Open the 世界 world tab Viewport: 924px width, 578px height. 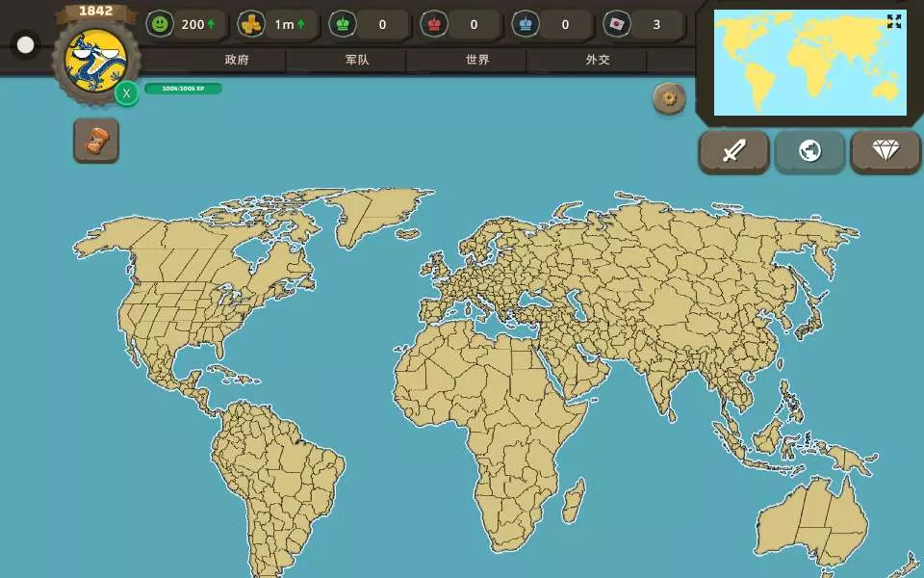(x=477, y=60)
